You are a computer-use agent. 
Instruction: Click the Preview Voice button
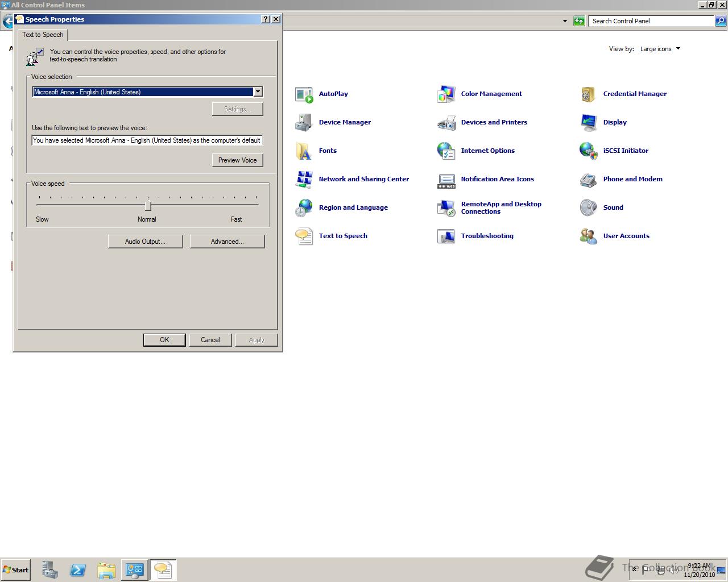tap(238, 160)
